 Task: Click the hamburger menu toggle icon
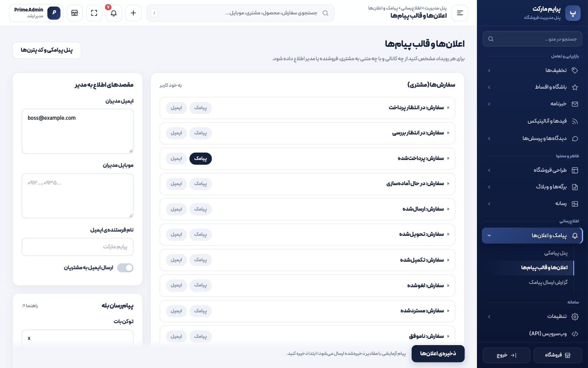point(460,13)
